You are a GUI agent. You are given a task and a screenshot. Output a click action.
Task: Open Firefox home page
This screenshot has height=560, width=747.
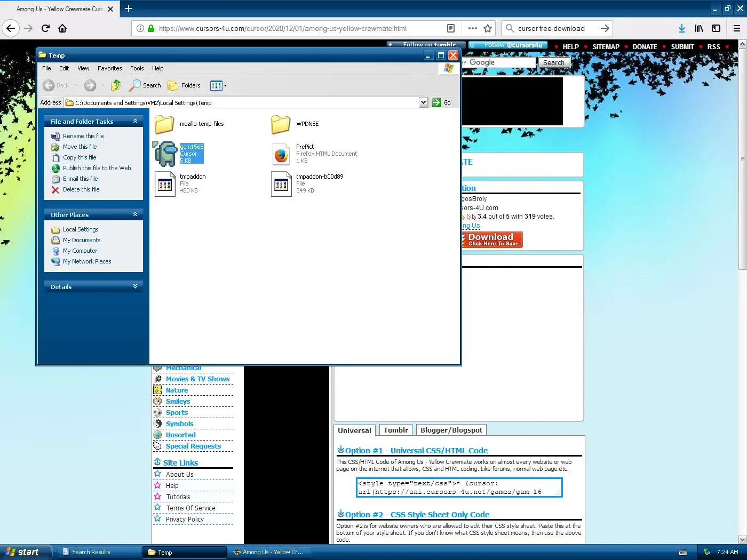[x=62, y=28]
